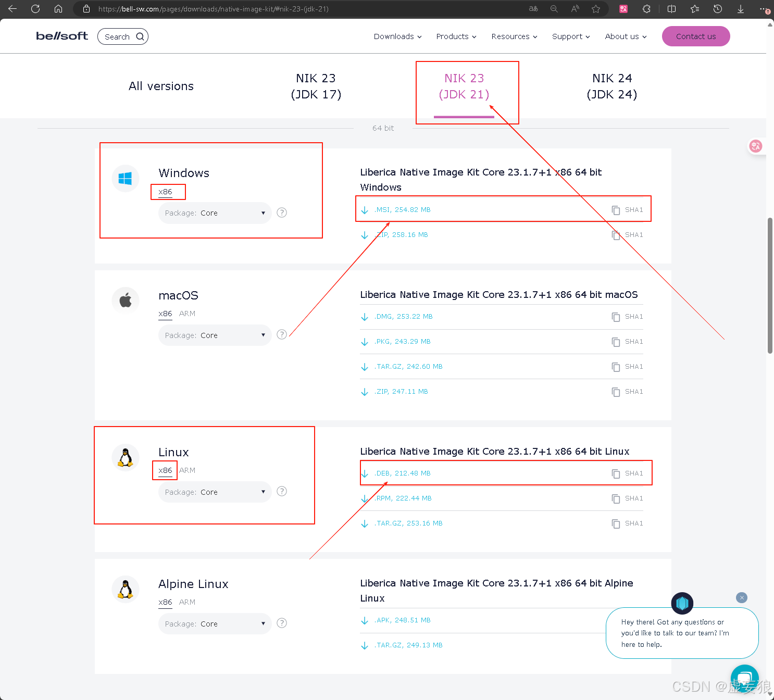This screenshot has height=700, width=774.
Task: Reload the page with refresh icon
Action: pyautogui.click(x=35, y=9)
